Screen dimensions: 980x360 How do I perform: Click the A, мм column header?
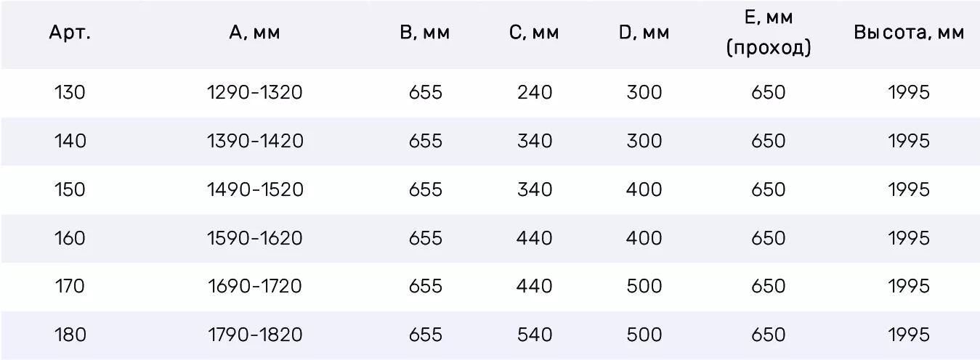(254, 33)
